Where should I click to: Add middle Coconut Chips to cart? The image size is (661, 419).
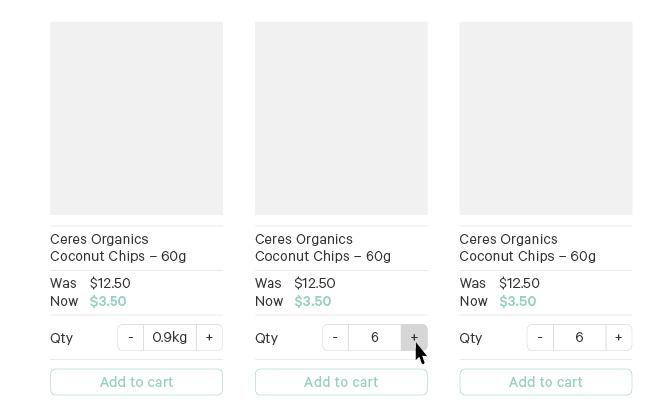pyautogui.click(x=341, y=382)
